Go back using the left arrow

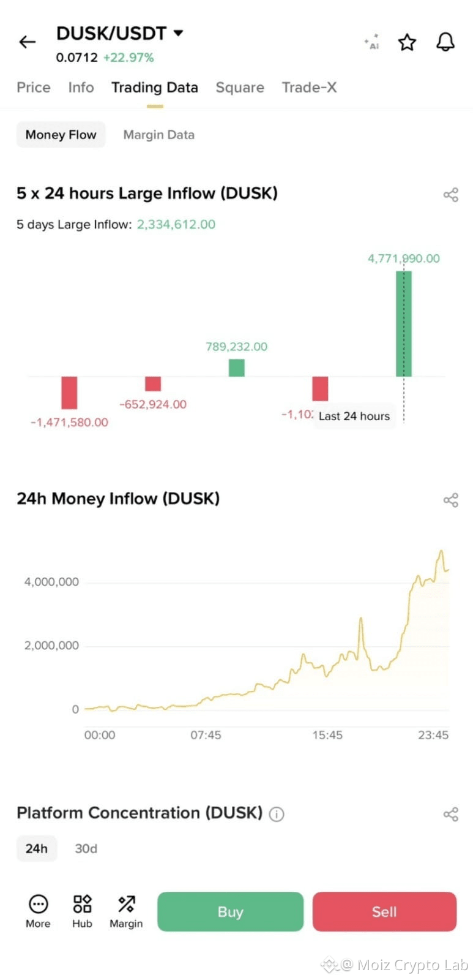point(28,42)
